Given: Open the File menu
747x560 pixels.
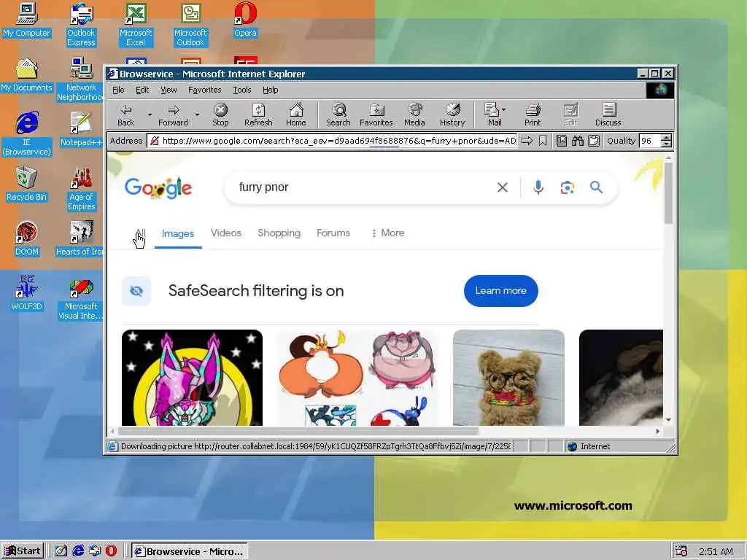Looking at the screenshot, I should click(118, 90).
